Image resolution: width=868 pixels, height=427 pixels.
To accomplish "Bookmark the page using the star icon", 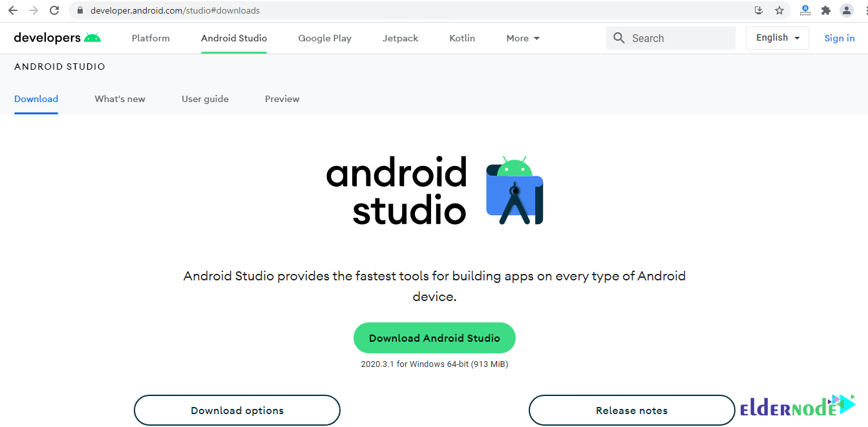I will tap(779, 10).
